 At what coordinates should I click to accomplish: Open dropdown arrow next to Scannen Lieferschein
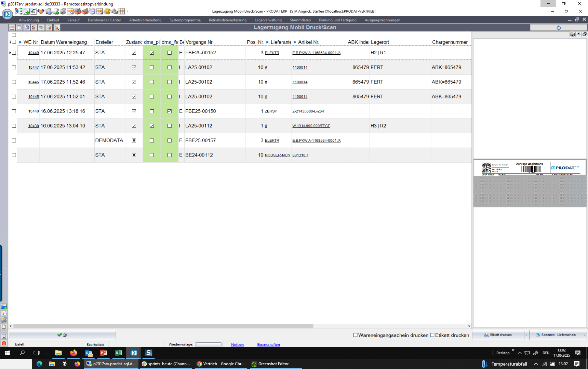coord(584,335)
